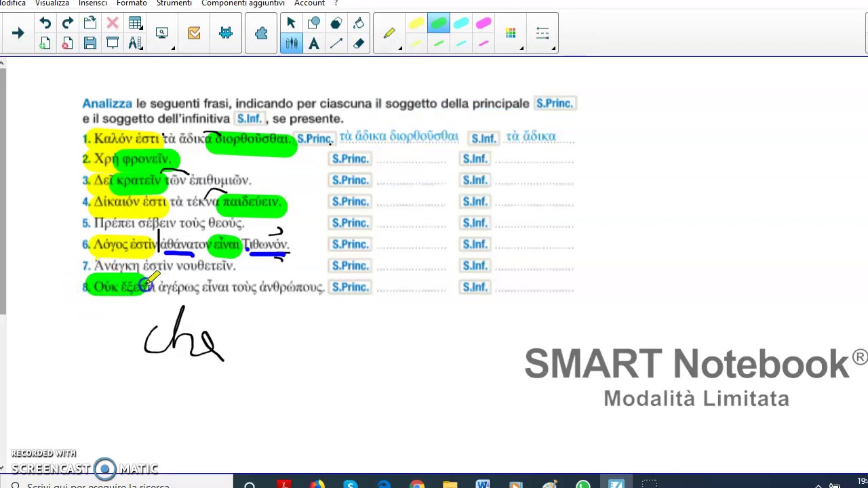Click 'S.Inf.' label in row 2
Screen dimensions: 868x488
point(475,159)
